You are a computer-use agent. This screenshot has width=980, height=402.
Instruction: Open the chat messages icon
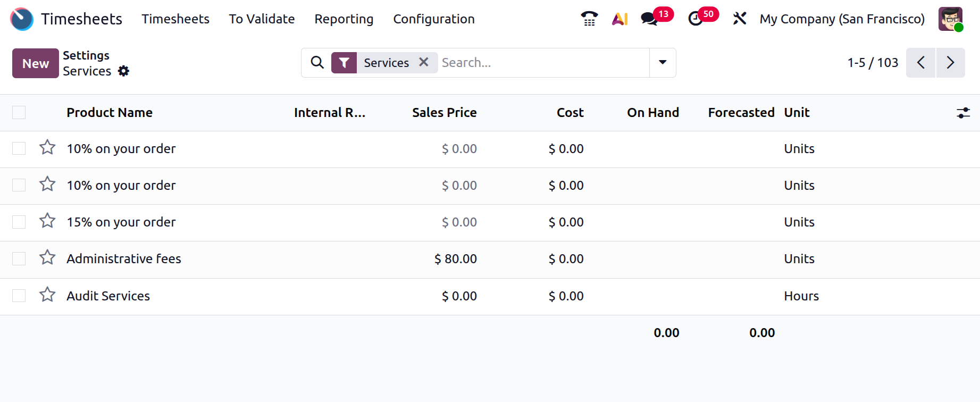tap(649, 19)
